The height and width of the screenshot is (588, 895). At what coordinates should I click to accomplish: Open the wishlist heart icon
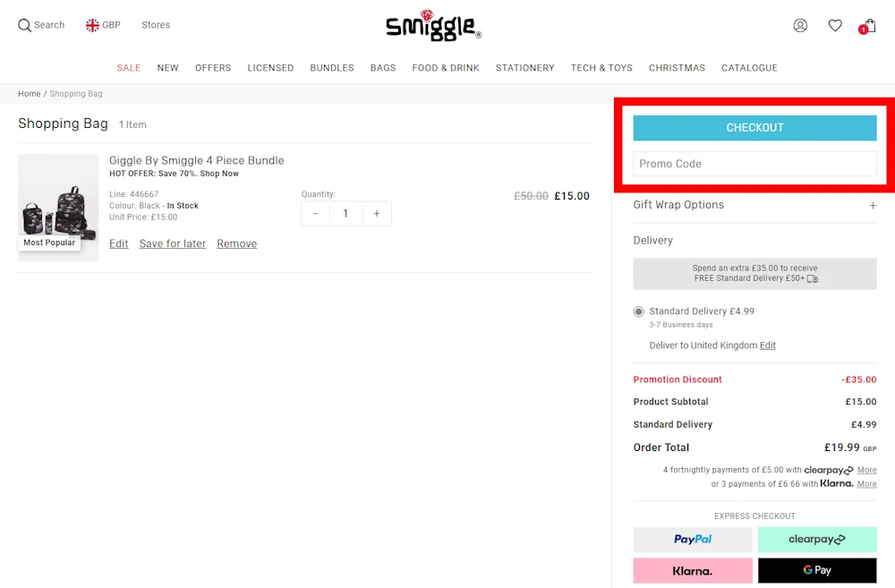pos(835,25)
